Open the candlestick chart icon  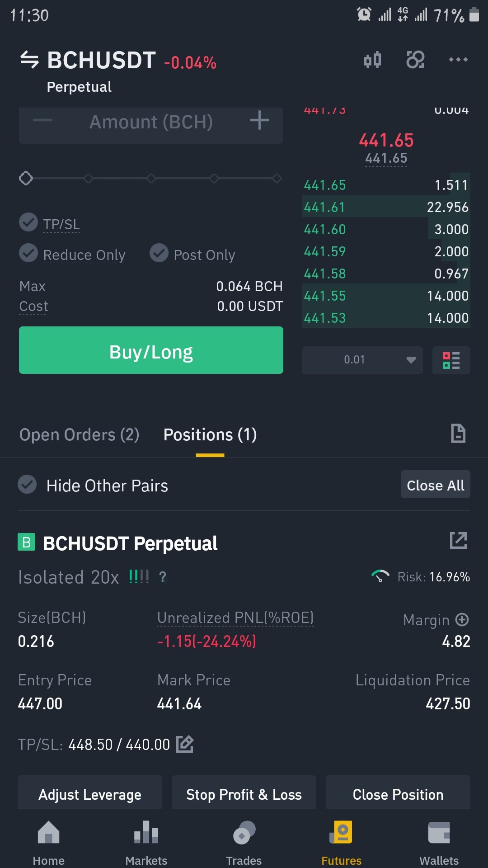click(x=373, y=60)
